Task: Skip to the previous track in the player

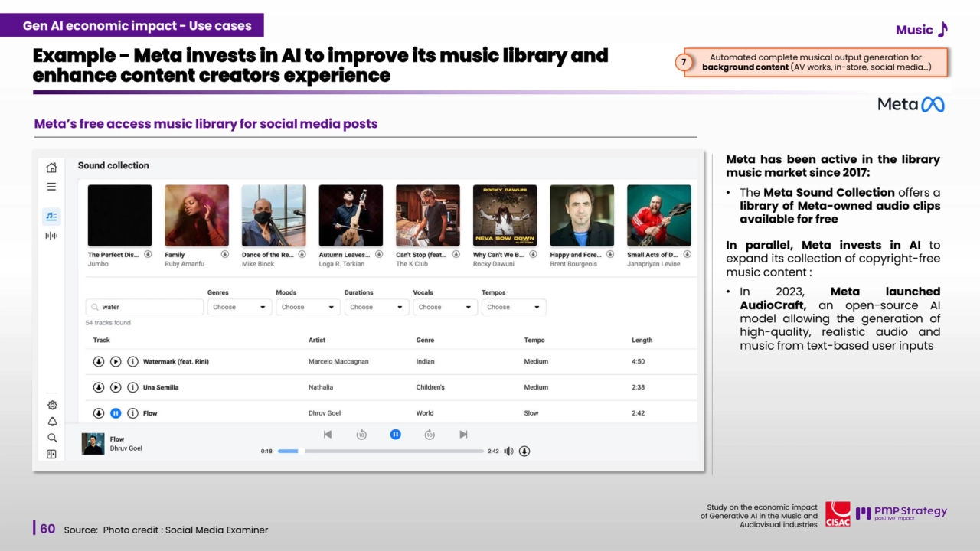Action: pos(328,434)
